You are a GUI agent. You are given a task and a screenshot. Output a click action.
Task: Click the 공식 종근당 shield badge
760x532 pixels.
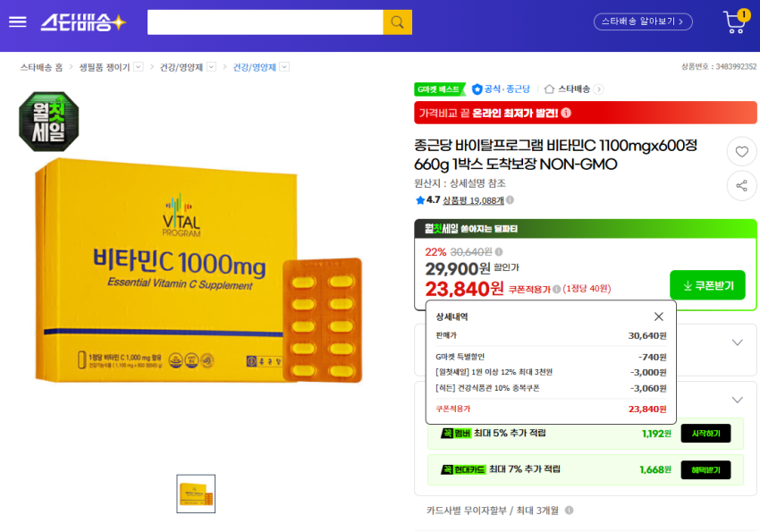click(502, 89)
